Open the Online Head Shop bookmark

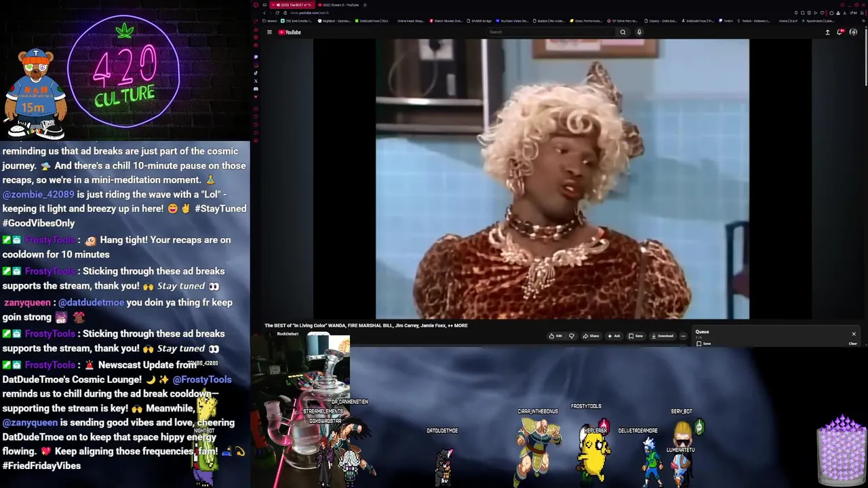pos(410,21)
